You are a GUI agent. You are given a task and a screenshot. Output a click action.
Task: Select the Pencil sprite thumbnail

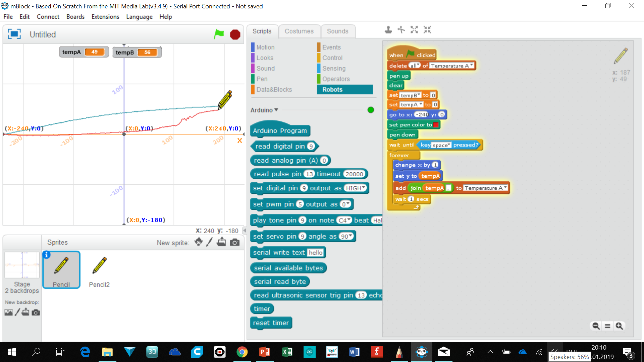click(61, 269)
